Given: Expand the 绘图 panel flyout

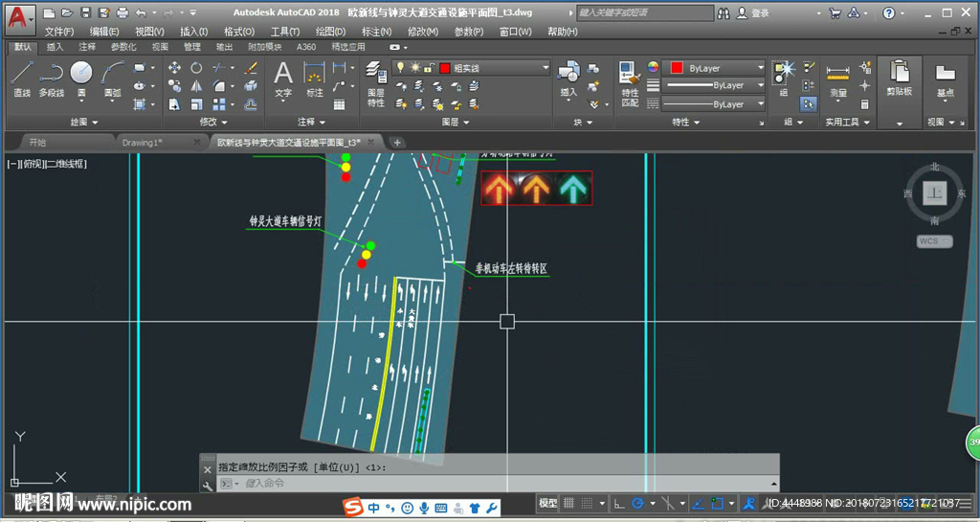Looking at the screenshot, I should [x=83, y=123].
